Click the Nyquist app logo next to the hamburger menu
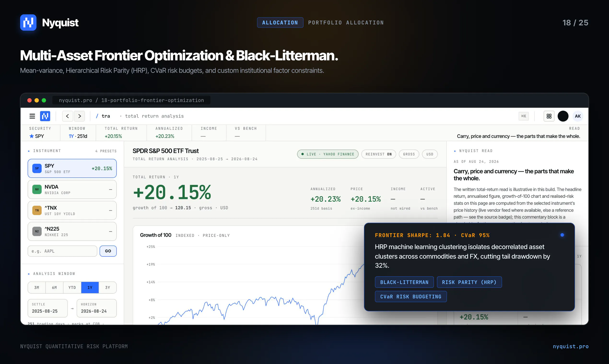 pos(45,116)
